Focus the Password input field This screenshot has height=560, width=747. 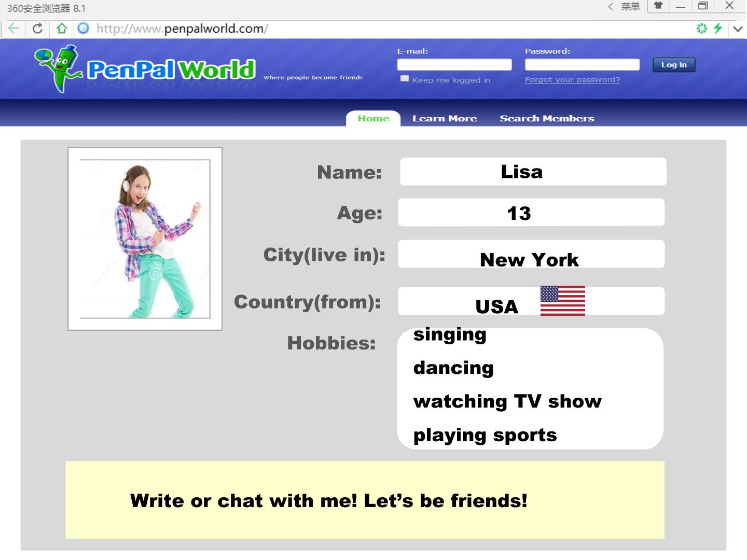582,65
